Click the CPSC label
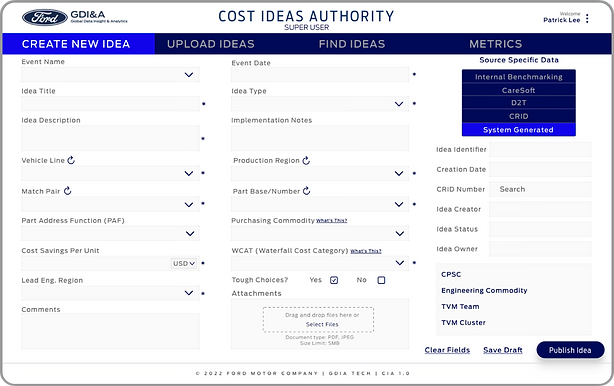614x386 pixels. tap(451, 274)
